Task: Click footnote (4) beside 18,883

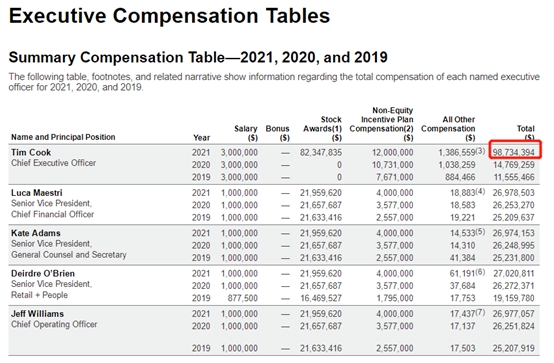Action: [x=480, y=191]
